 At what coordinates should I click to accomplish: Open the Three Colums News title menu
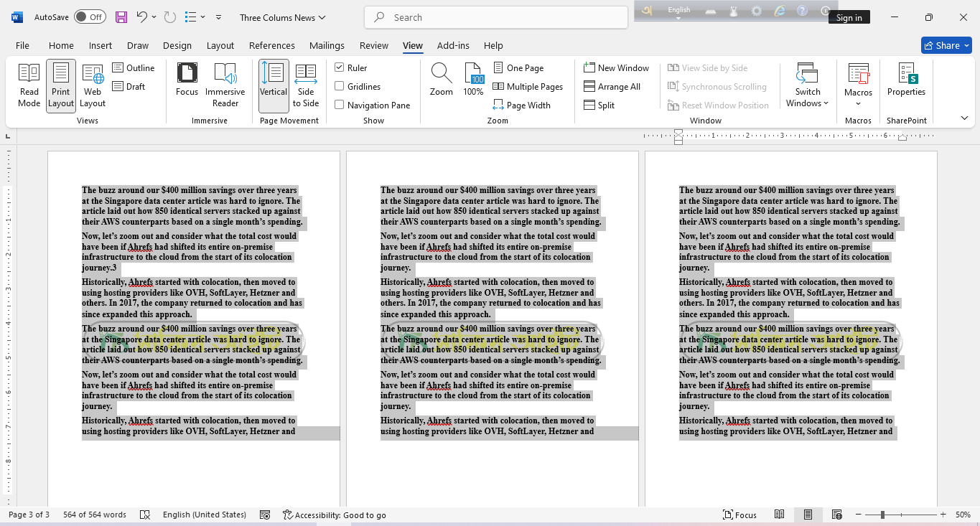(282, 17)
